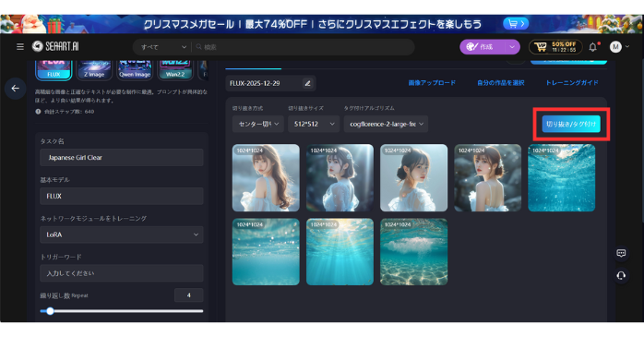
Task: Click the トリガーワード label
Action: (61, 257)
